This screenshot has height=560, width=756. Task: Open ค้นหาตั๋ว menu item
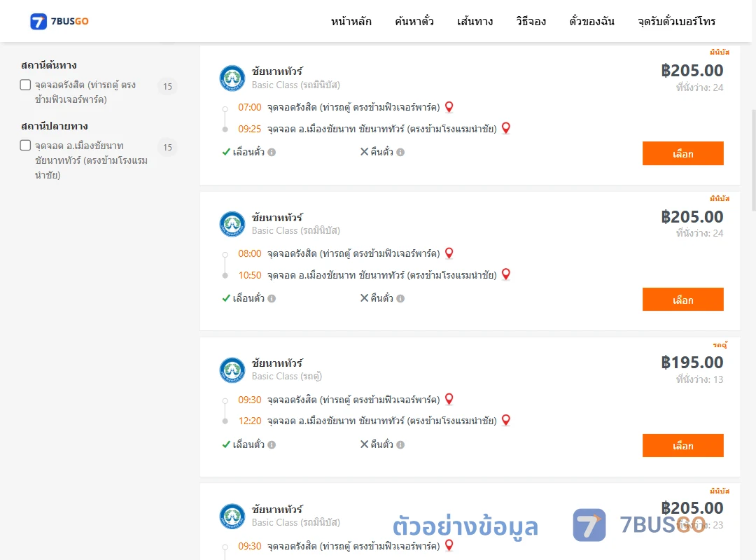pyautogui.click(x=414, y=21)
